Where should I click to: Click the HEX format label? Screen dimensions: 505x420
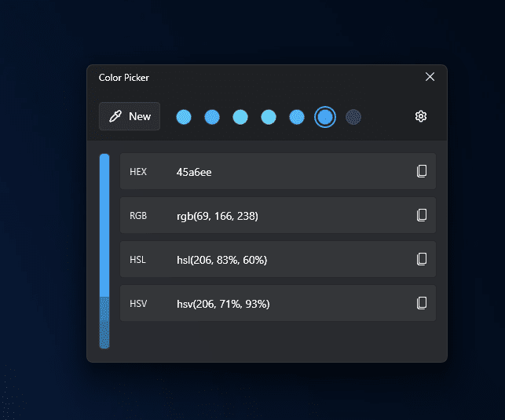click(x=138, y=172)
